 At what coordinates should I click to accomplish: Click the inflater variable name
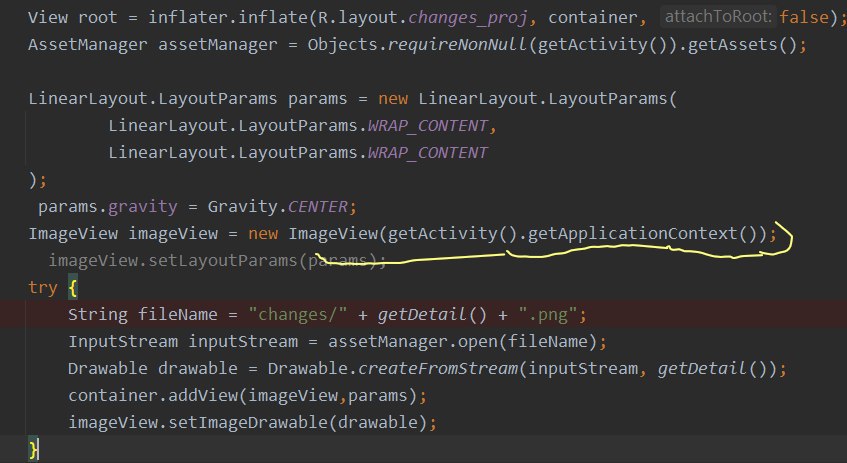click(188, 17)
